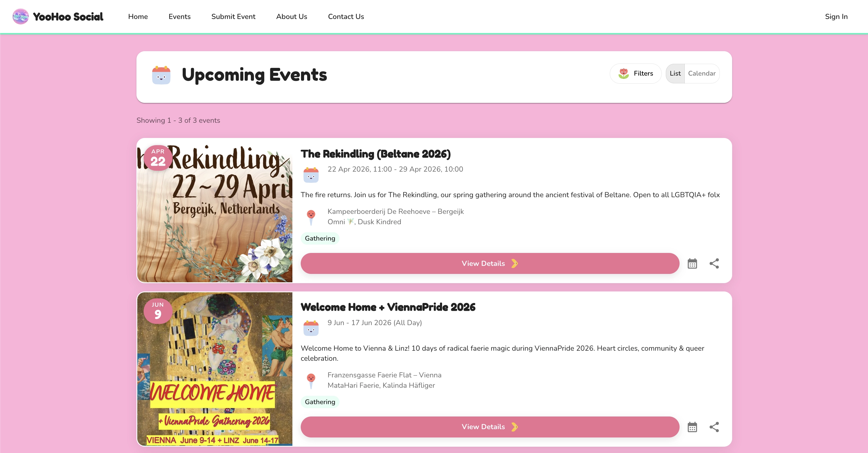
Task: View Details for The Rekindling
Action: [x=490, y=263]
